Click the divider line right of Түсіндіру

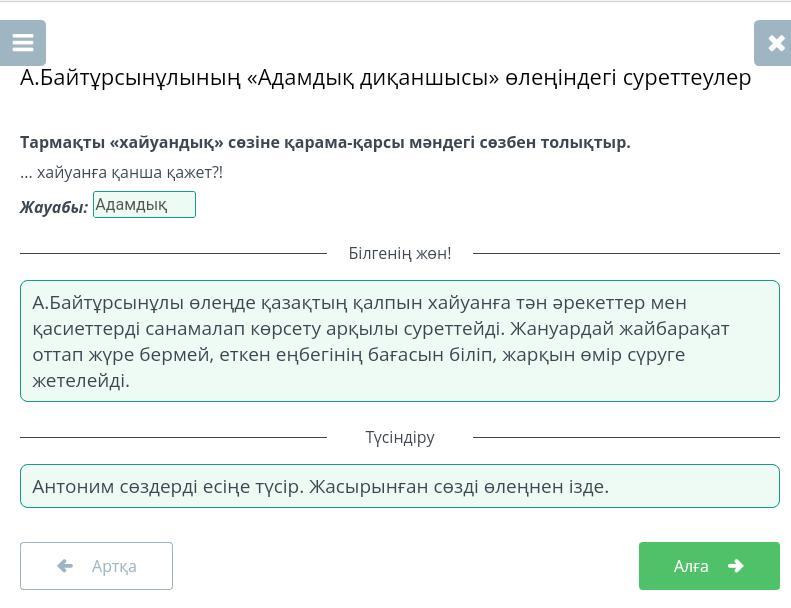(x=627, y=437)
